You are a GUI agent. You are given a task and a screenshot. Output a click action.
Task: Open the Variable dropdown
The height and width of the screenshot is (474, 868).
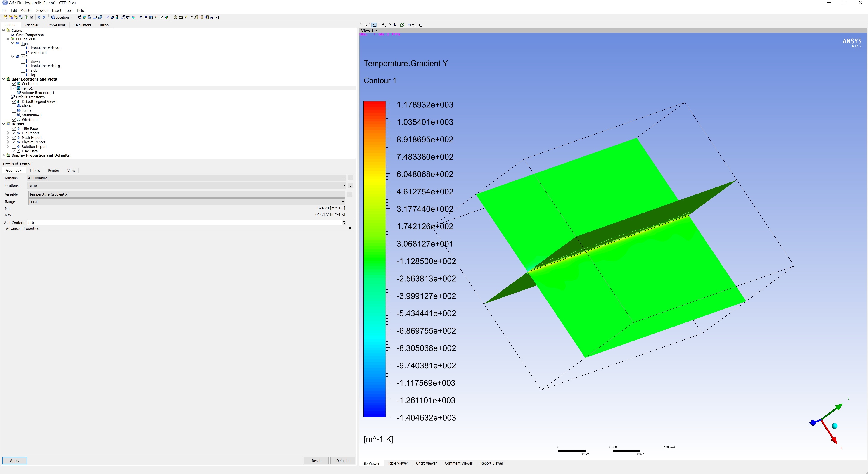pyautogui.click(x=186, y=194)
